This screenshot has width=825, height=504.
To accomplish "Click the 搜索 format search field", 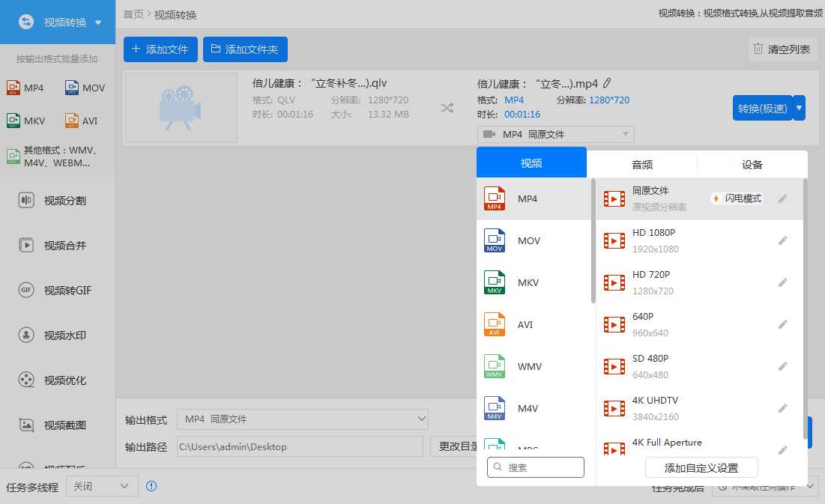I will point(536,467).
